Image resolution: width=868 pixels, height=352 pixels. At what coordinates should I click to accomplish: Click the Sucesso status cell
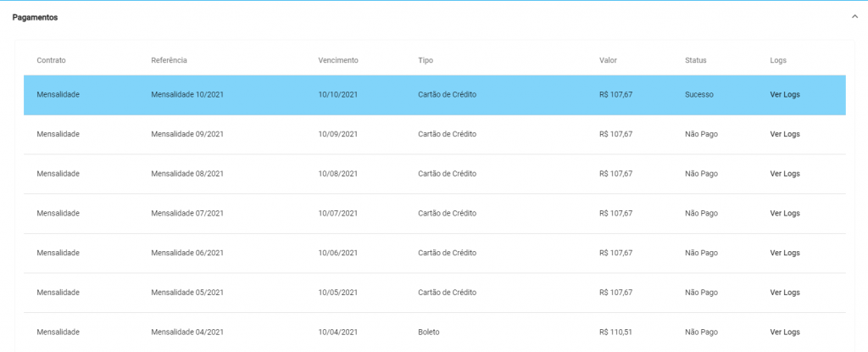click(699, 95)
